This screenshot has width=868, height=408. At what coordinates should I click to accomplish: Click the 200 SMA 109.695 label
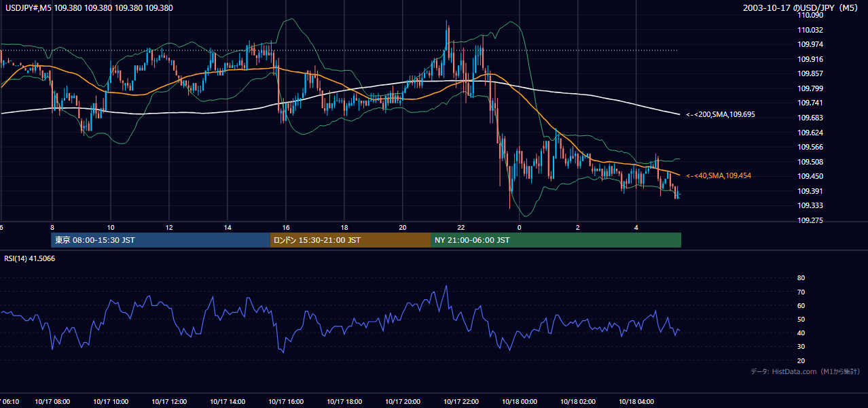click(720, 115)
